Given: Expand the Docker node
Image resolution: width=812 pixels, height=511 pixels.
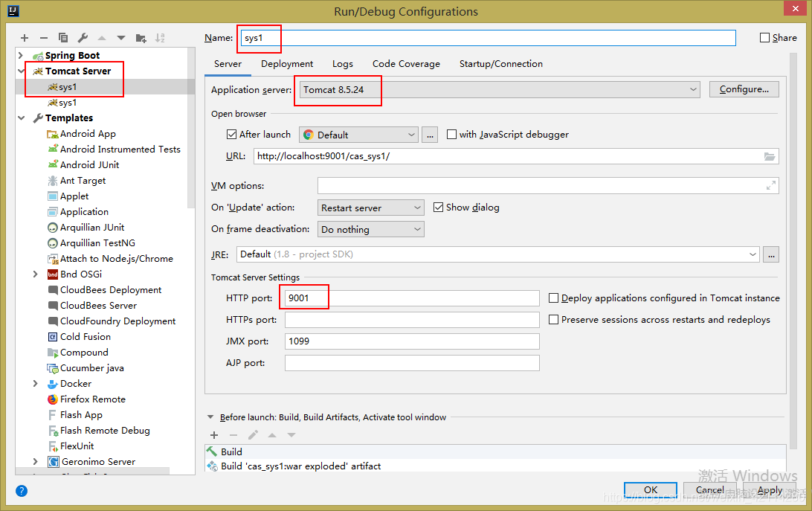Looking at the screenshot, I should coord(35,384).
